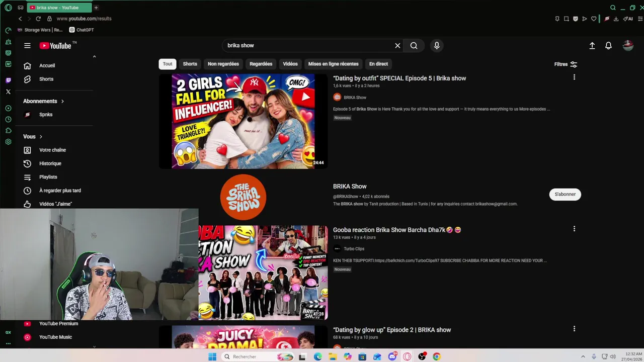Open the account avatar menu
This screenshot has width=644, height=362.
click(628, 45)
